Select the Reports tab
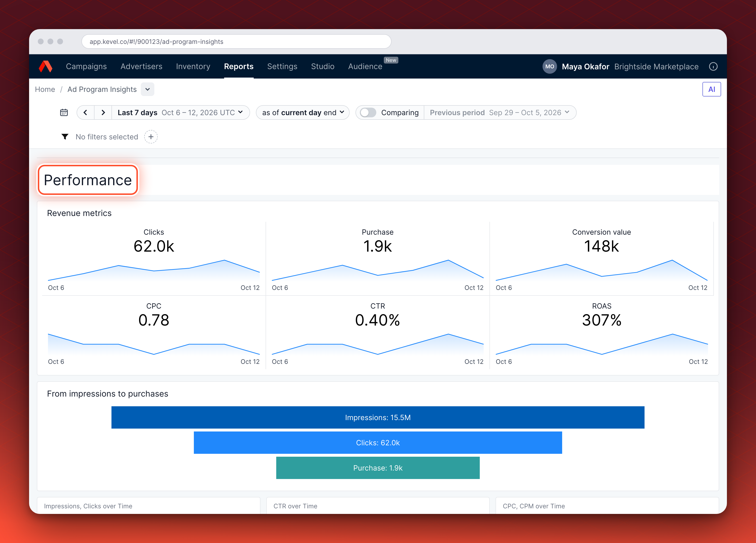 click(239, 66)
